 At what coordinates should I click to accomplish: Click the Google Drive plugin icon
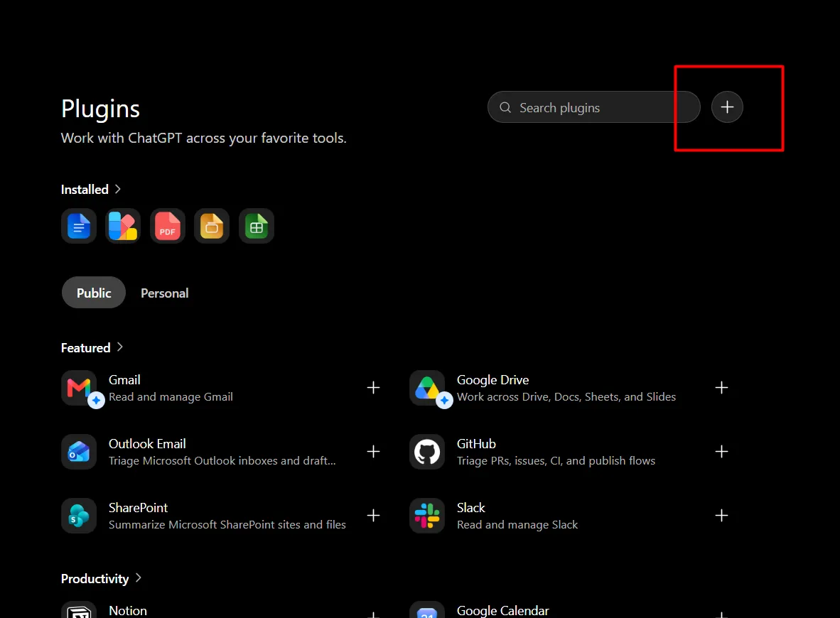tap(427, 388)
